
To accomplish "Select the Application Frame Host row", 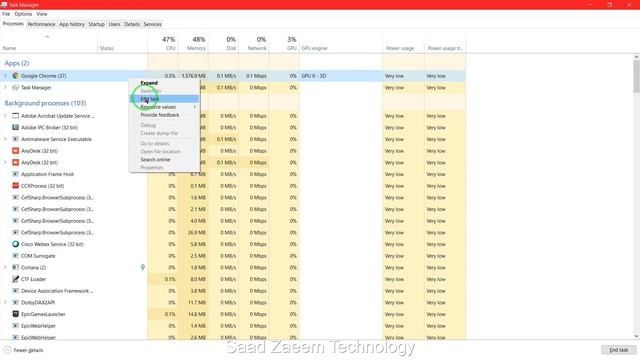I will pyautogui.click(x=233, y=174).
